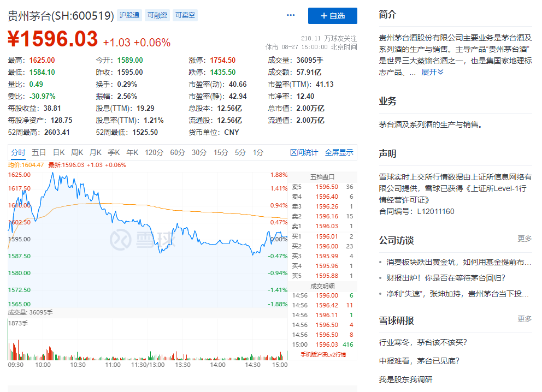Click the 买1 price 1596.01 row
Screen dimensions: 542x392
tap(322, 236)
